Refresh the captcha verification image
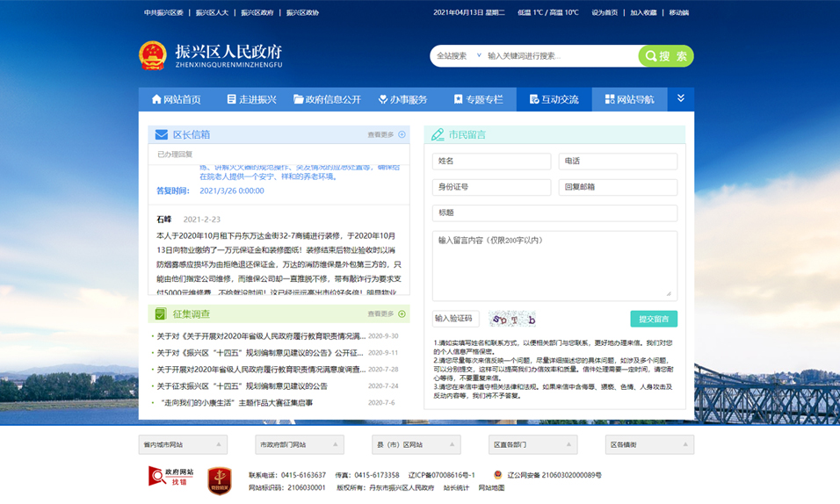 pos(512,319)
